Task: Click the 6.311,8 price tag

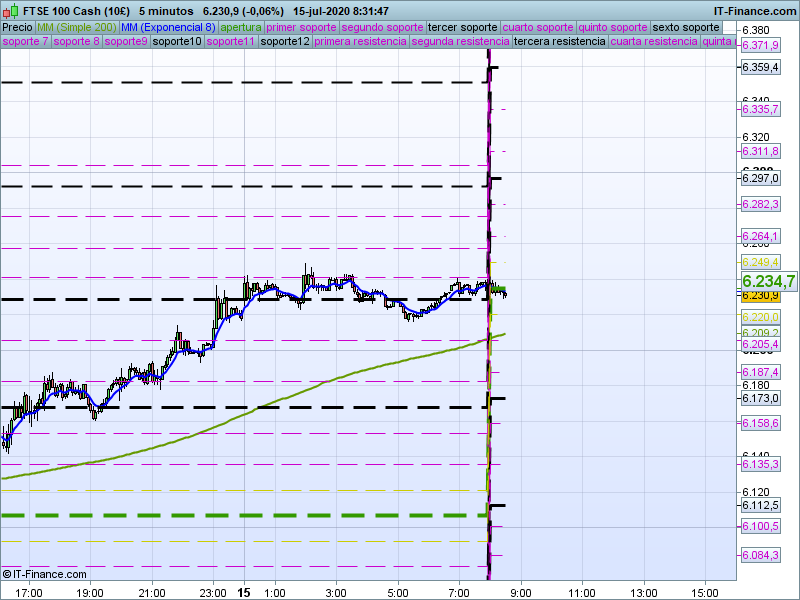Action: [760, 151]
